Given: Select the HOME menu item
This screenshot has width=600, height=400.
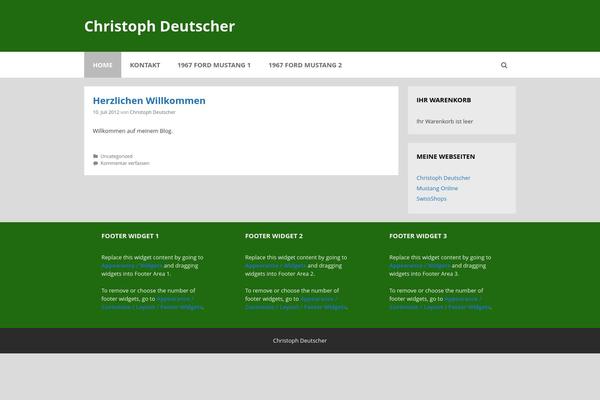Looking at the screenshot, I should [x=103, y=65].
